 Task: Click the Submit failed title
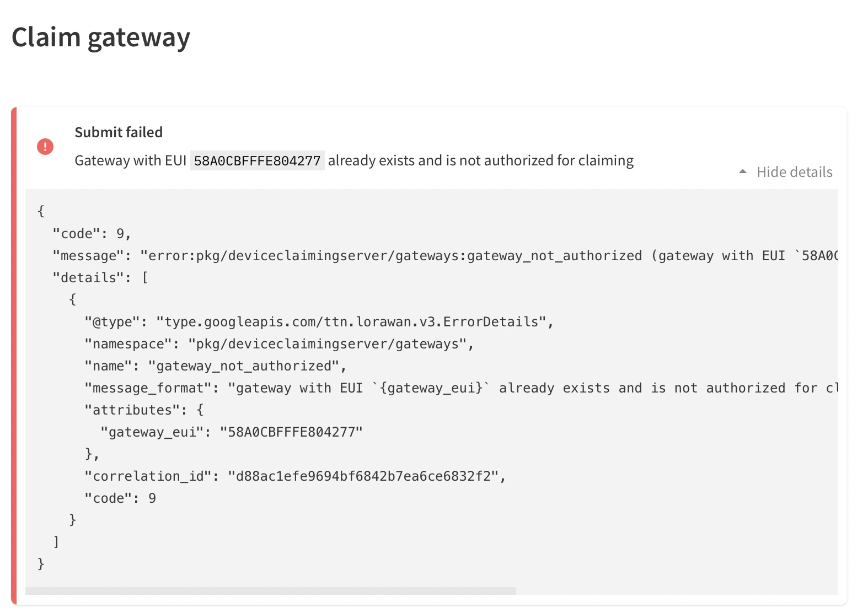pos(119,132)
